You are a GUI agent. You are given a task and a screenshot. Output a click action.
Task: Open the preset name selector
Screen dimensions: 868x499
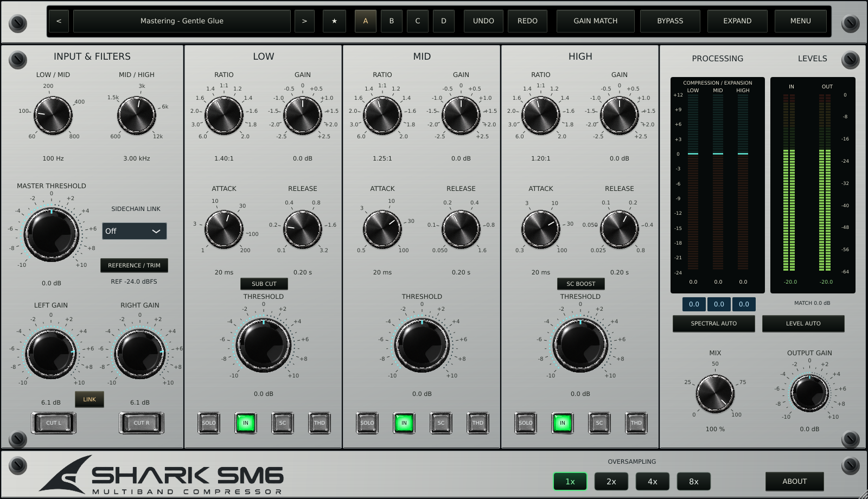pyautogui.click(x=182, y=21)
